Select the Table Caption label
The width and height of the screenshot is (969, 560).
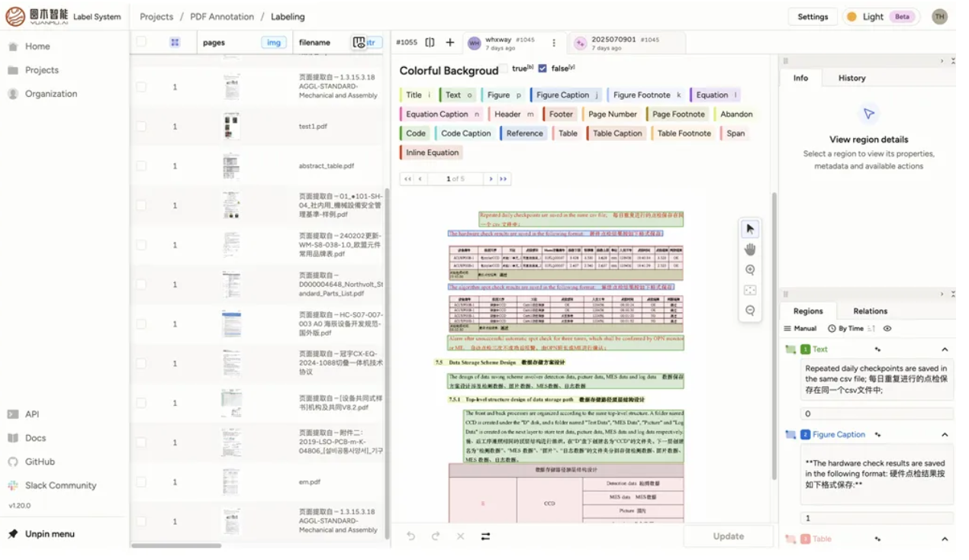tap(616, 134)
